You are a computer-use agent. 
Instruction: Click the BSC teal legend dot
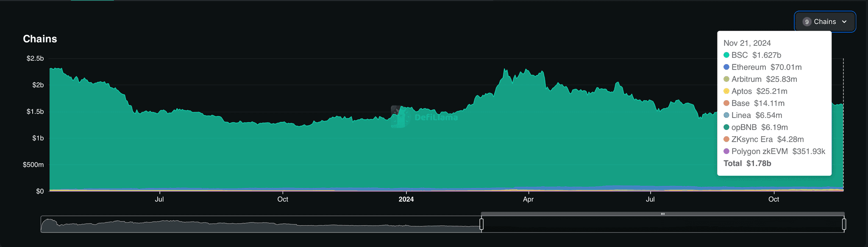[x=726, y=55]
